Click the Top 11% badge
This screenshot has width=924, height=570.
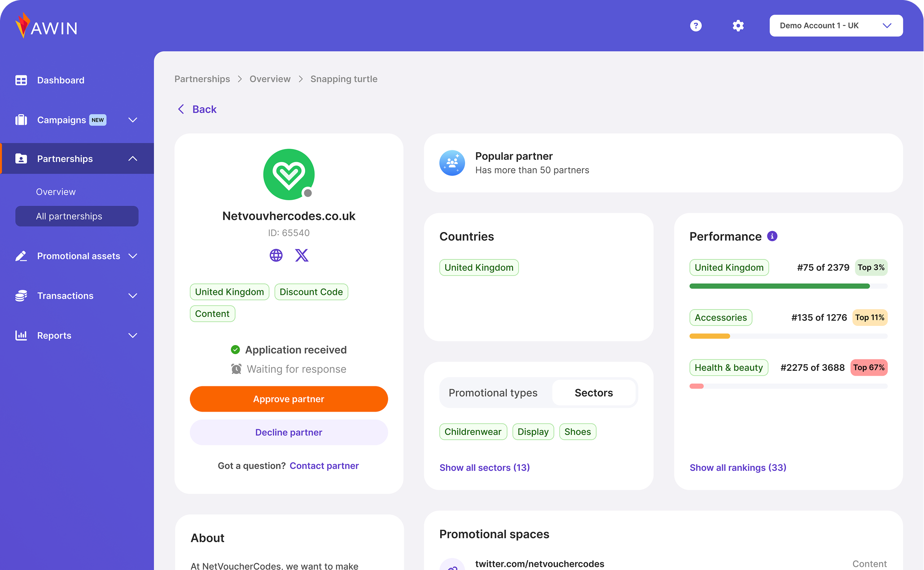click(870, 317)
